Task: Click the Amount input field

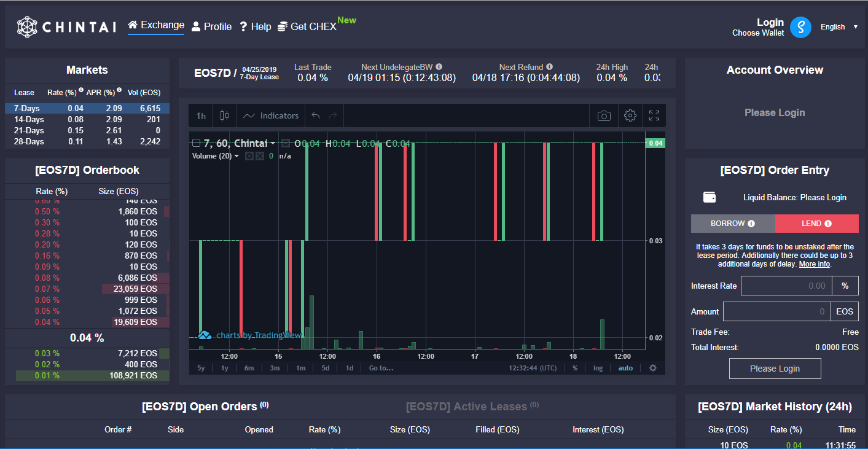Action: 777,311
